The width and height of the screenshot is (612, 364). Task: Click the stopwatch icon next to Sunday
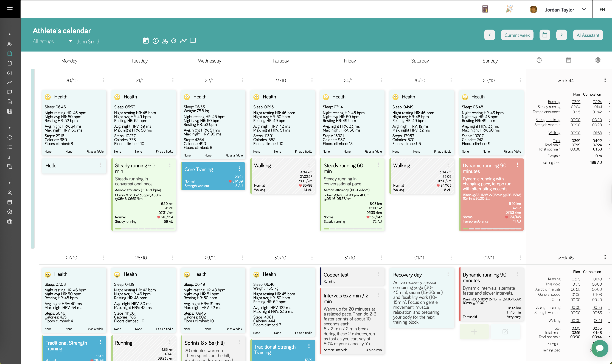[x=539, y=60]
